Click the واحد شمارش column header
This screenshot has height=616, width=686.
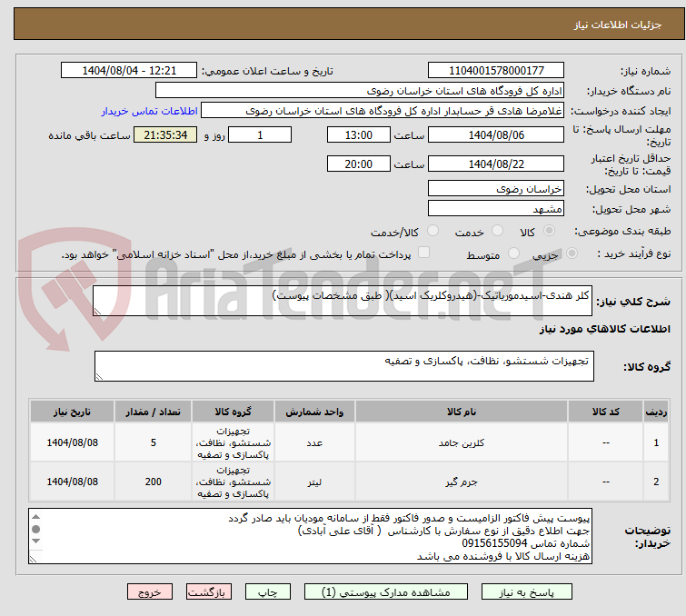point(314,412)
